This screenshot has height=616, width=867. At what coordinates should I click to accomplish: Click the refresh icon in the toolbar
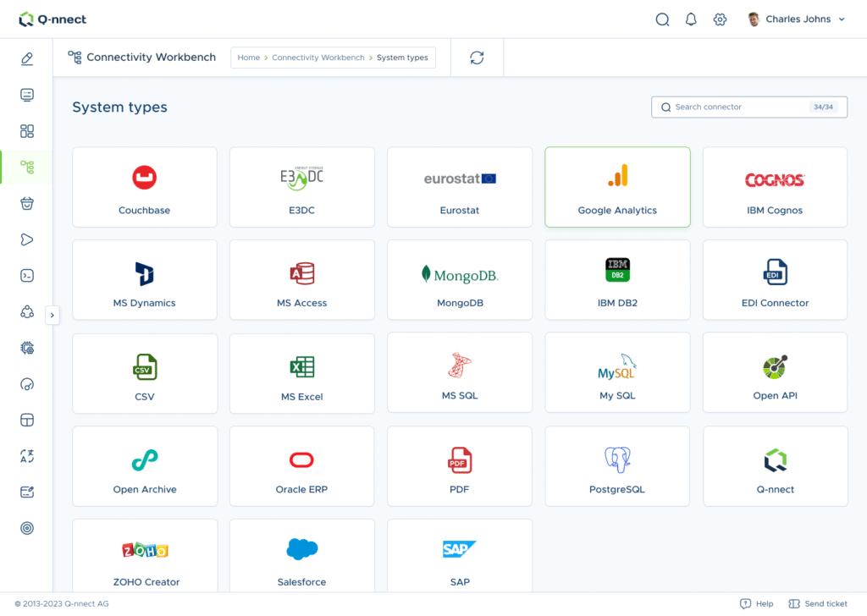point(477,58)
